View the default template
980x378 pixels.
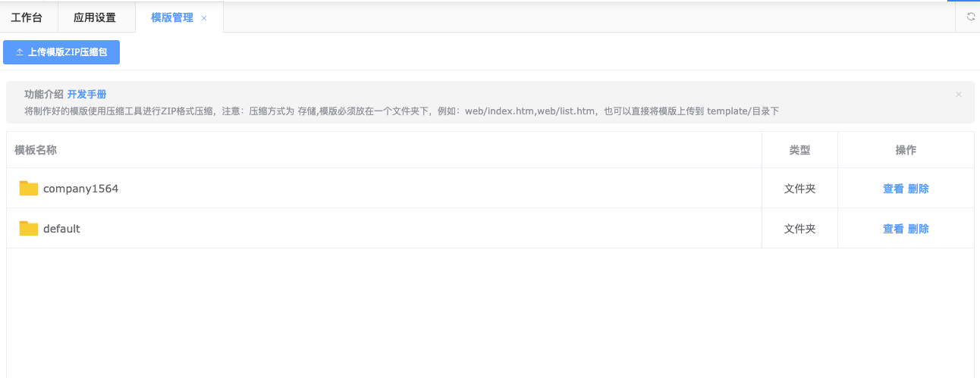[x=893, y=229]
